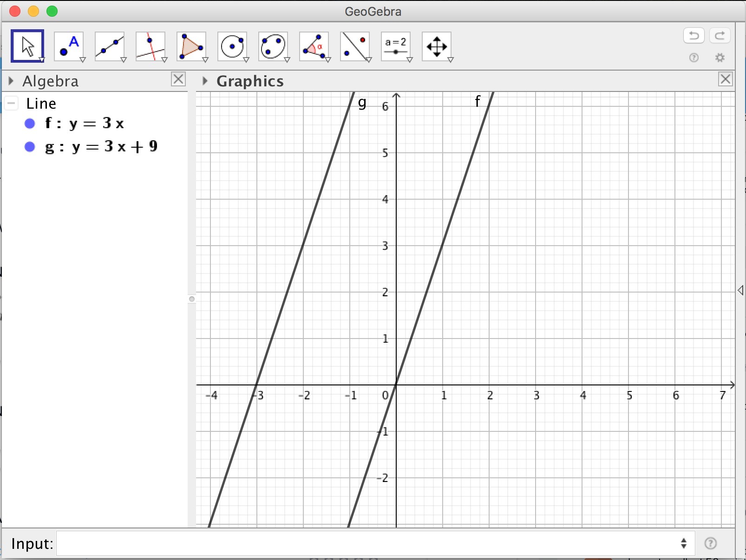Open sidebar arrow at right edge
Viewport: 746px width, 560px height.
[740, 291]
